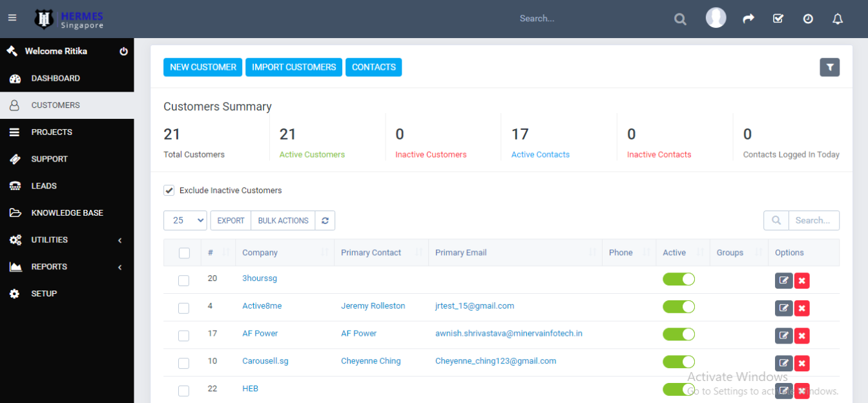Click the share arrow icon in header
The image size is (868, 403).
[x=749, y=19]
